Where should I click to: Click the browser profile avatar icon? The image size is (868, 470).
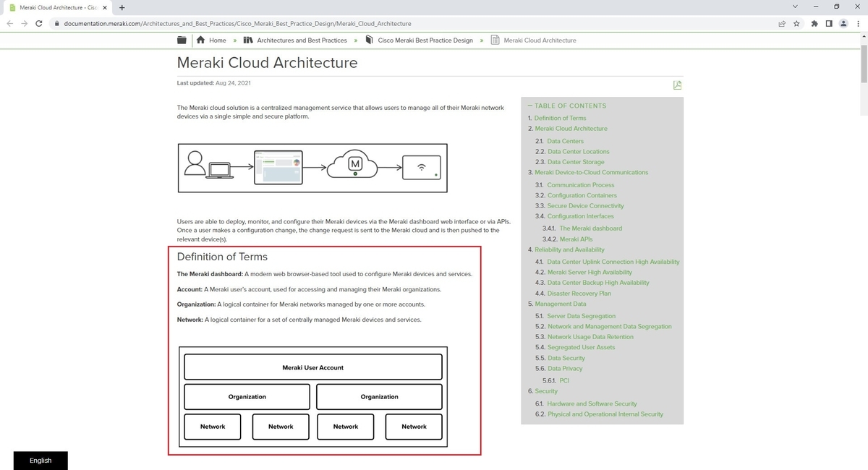tap(843, 23)
